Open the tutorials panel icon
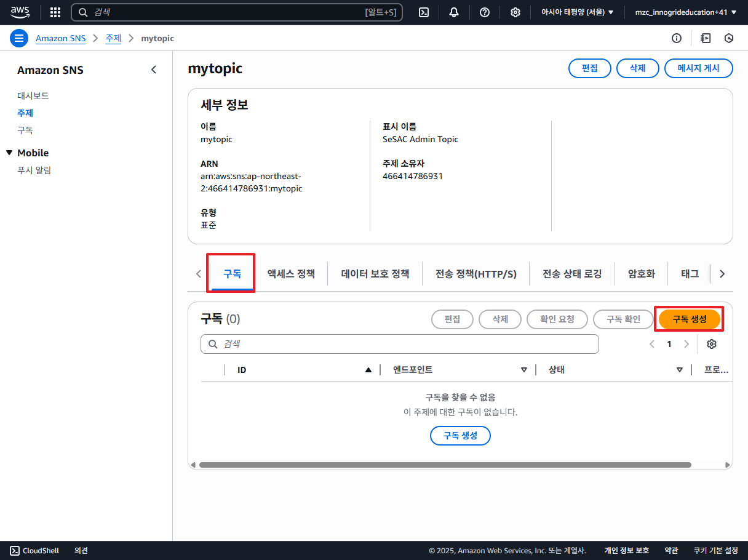748x560 pixels. (x=706, y=38)
